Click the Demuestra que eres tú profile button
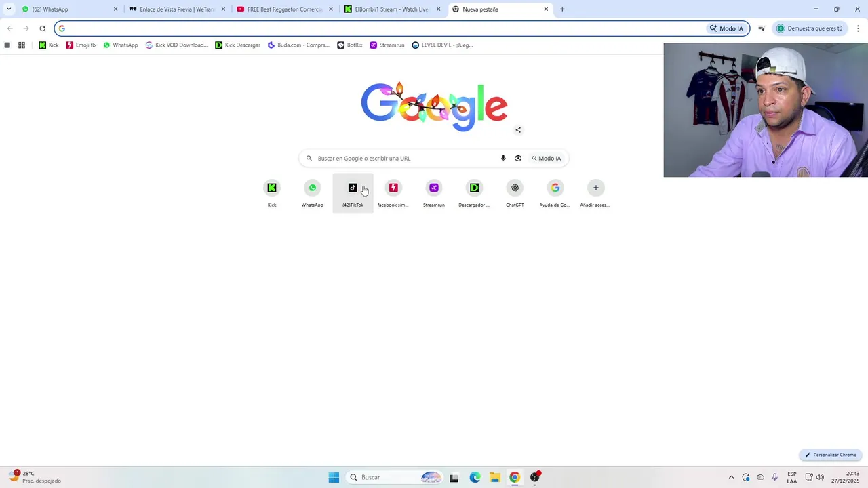This screenshot has width=868, height=488. point(810,28)
